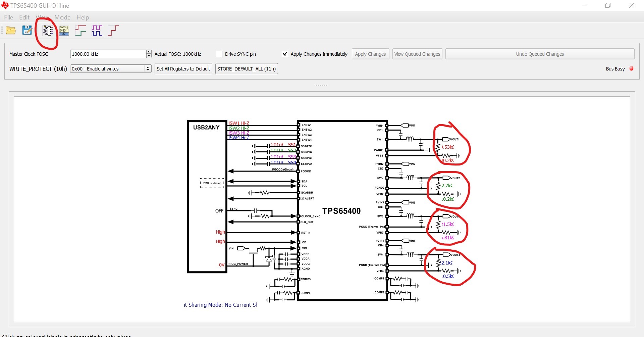The height and width of the screenshot is (337, 644).
Task: Click the STORE_DEFAULT_ALL (11h) button
Action: click(247, 69)
